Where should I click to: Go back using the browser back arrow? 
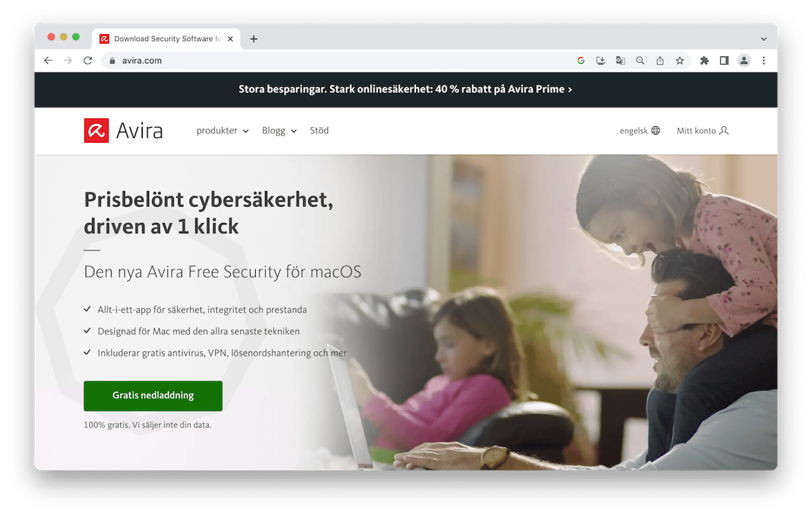[x=48, y=61]
